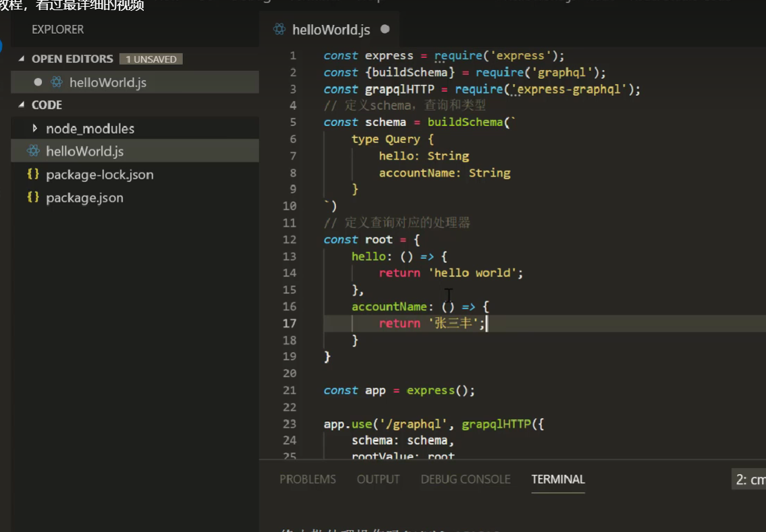Click the 'hello world' string on line 14
This screenshot has width=766, height=532.
472,273
